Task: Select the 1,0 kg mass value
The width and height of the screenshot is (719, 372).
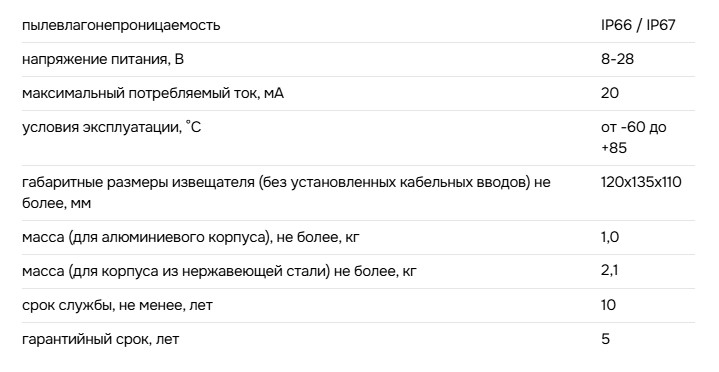Action: [x=610, y=237]
